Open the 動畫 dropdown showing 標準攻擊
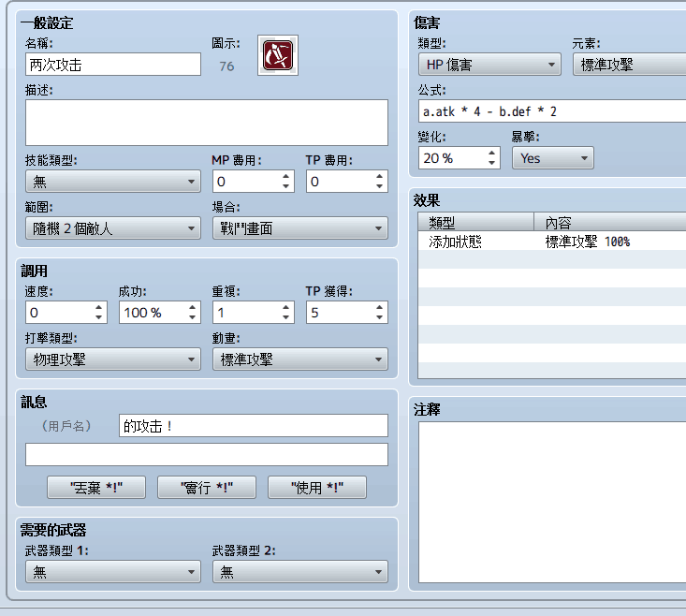 pos(300,359)
